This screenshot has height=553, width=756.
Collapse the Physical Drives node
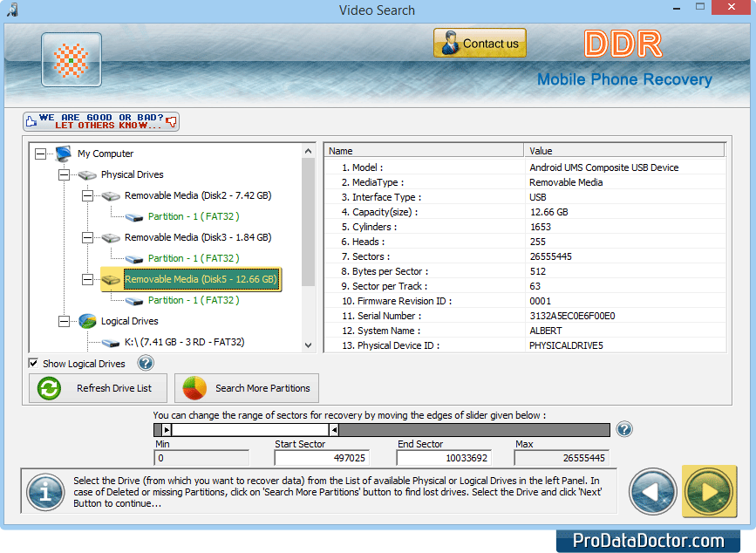[63, 174]
